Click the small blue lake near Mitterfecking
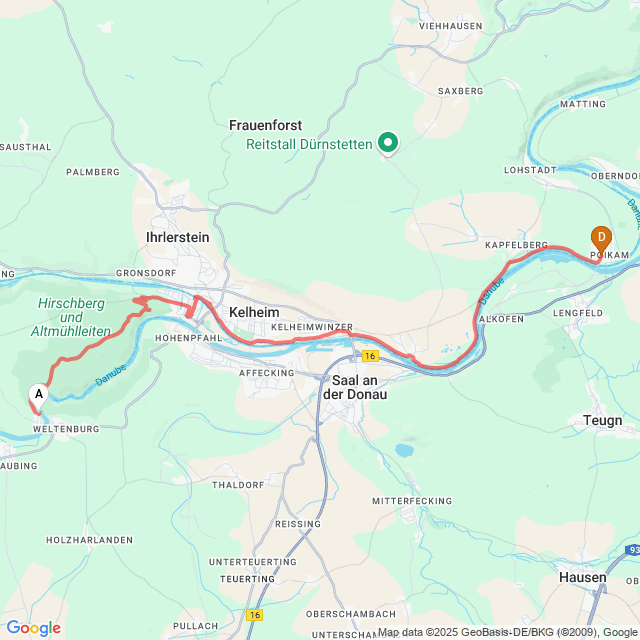 pos(404,451)
